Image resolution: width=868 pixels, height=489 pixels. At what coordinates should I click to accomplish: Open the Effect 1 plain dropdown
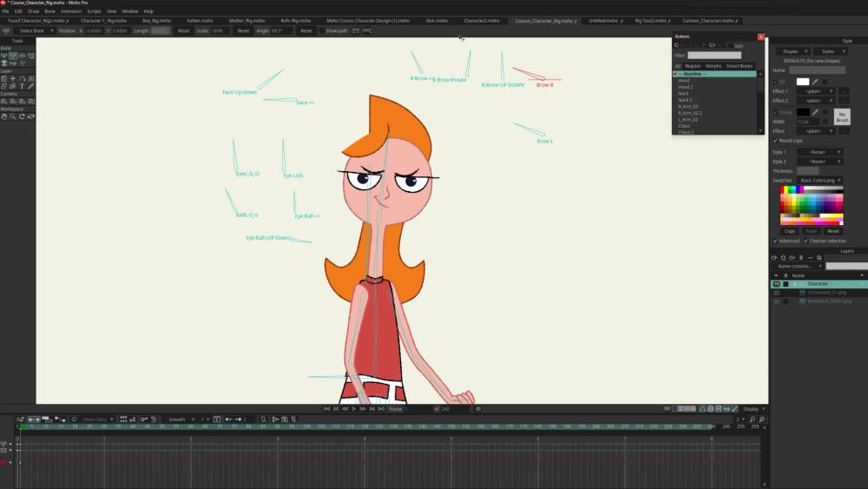[815, 91]
